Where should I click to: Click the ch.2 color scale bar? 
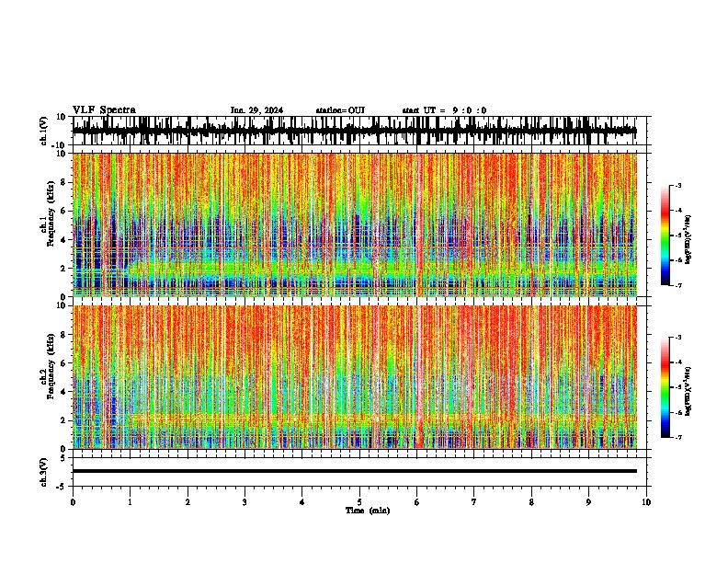click(x=665, y=387)
